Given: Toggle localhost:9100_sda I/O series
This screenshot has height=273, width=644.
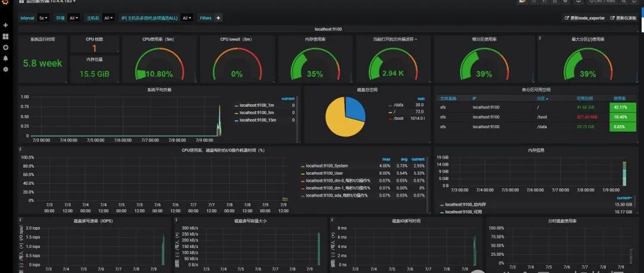Looking at the screenshot, I should [337, 196].
